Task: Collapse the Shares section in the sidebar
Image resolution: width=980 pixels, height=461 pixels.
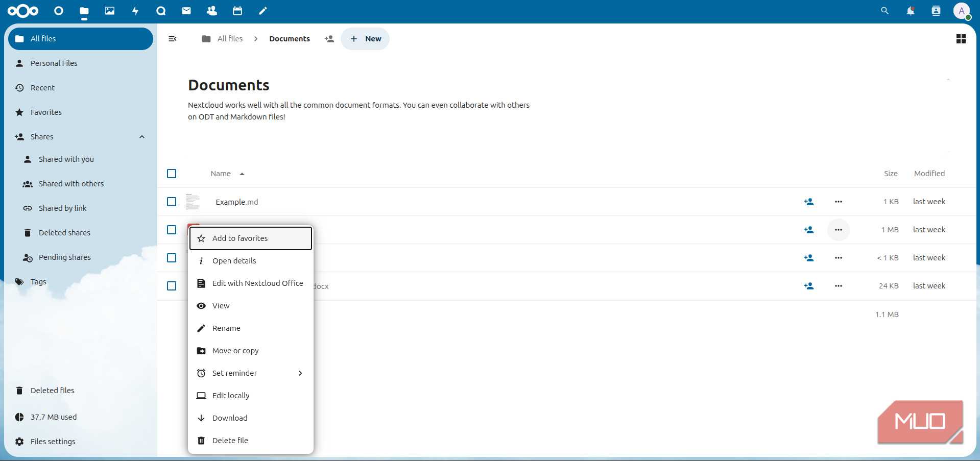Action: [141, 136]
